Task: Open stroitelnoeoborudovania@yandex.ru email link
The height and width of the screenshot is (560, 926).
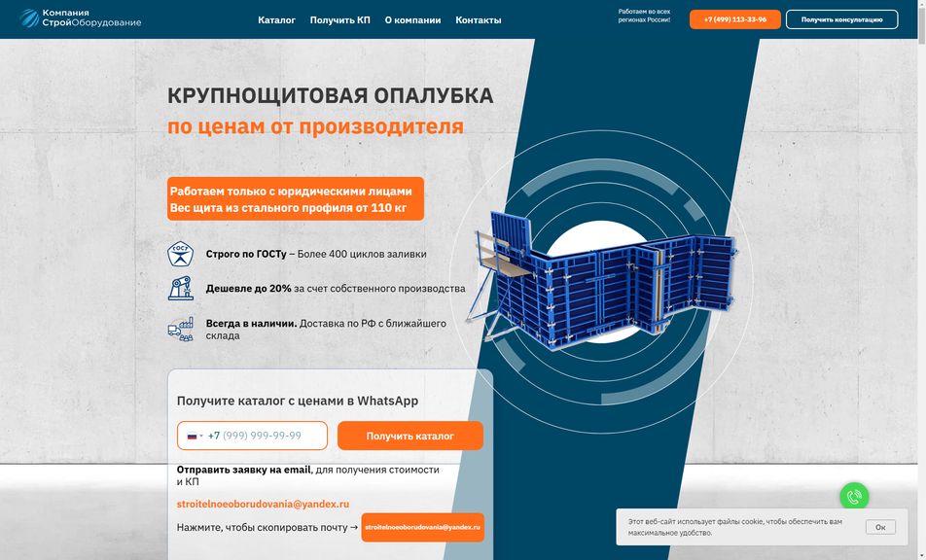Action: 263,504
